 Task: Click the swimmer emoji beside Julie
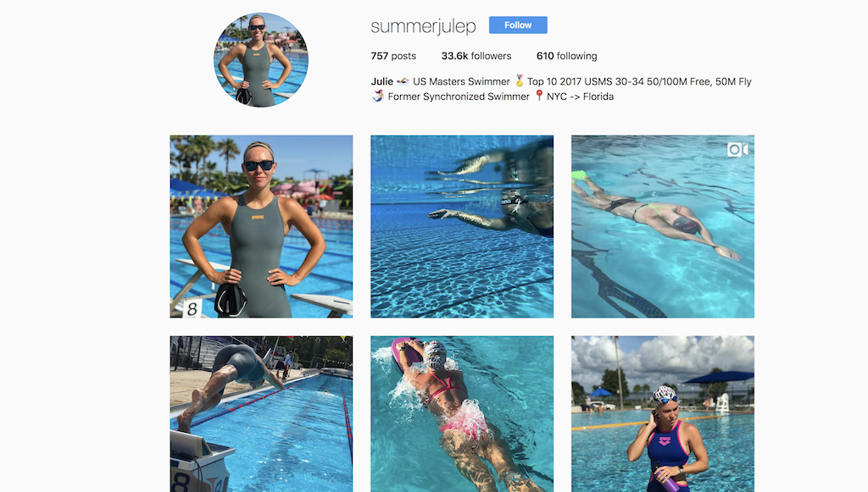pos(403,81)
